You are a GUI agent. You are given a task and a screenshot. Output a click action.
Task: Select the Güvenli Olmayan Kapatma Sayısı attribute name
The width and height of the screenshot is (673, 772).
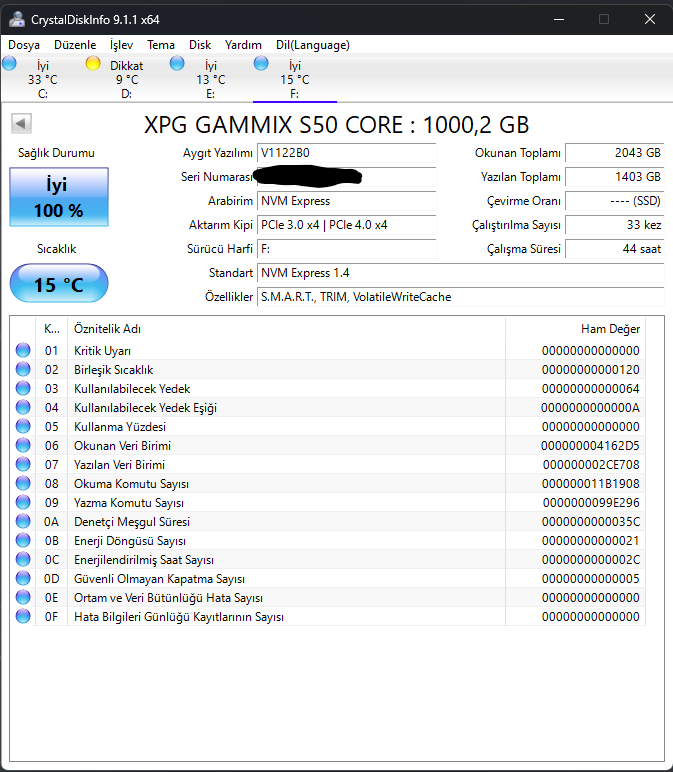(160, 579)
